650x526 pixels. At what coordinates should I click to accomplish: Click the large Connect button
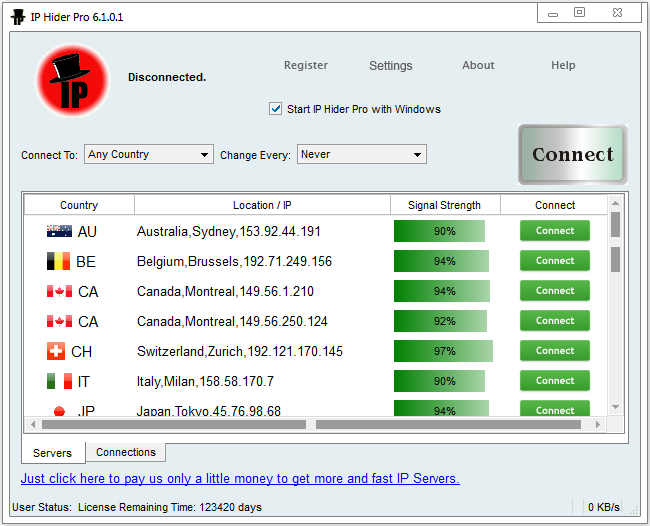572,155
